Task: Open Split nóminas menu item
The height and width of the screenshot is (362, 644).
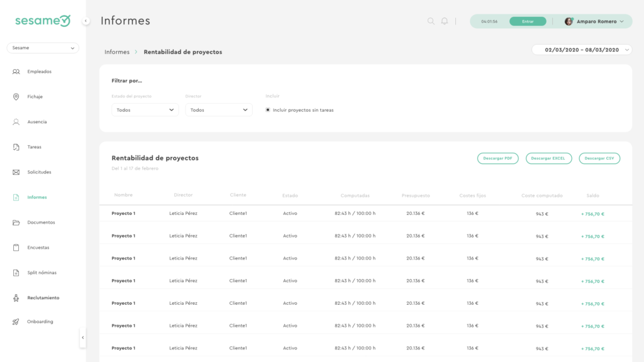Action: [x=42, y=273]
